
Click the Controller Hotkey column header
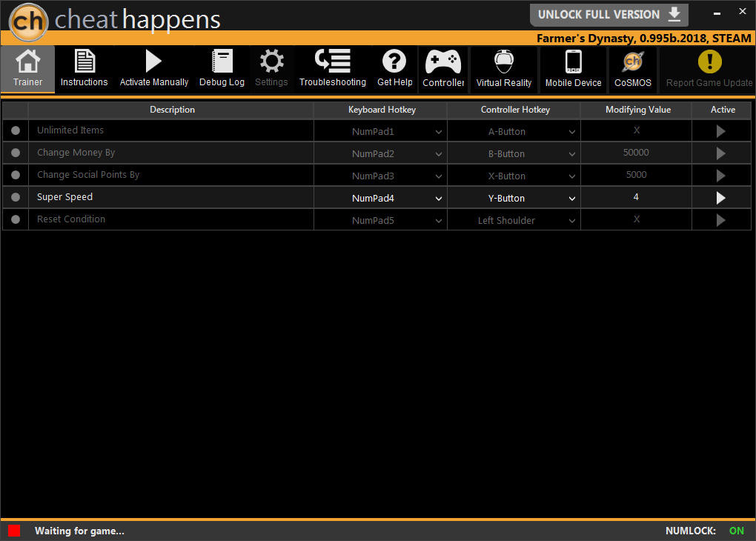point(514,110)
